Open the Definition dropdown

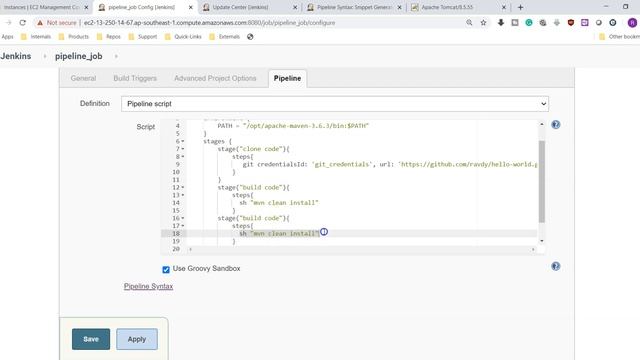click(335, 104)
